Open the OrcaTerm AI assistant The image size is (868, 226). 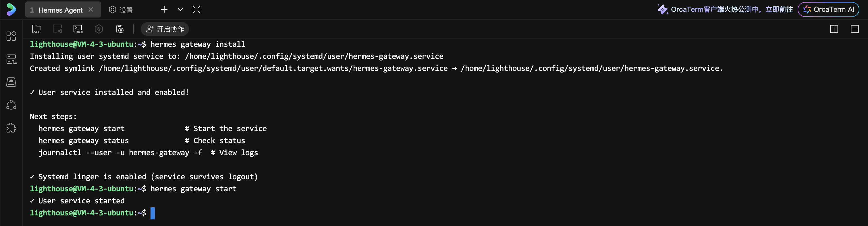(828, 9)
